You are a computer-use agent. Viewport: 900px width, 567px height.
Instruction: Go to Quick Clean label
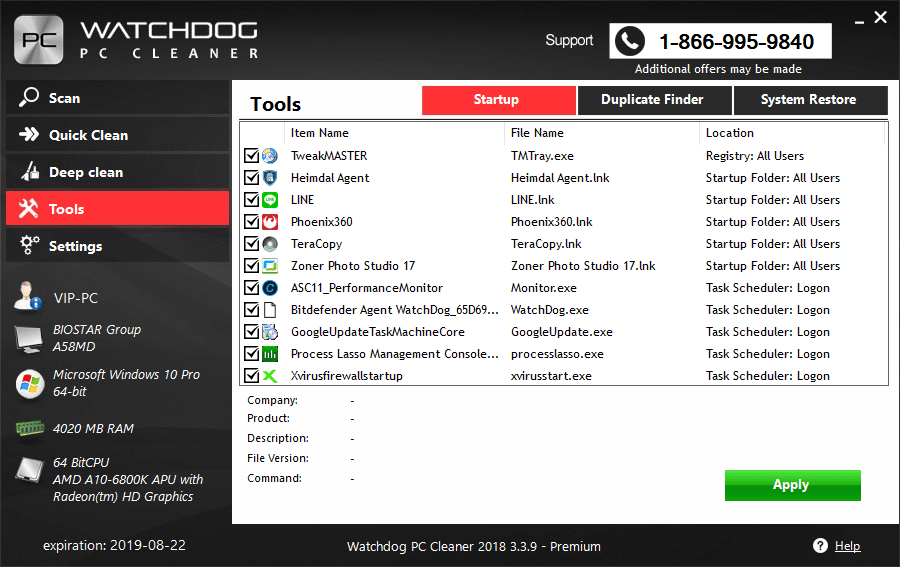88,135
